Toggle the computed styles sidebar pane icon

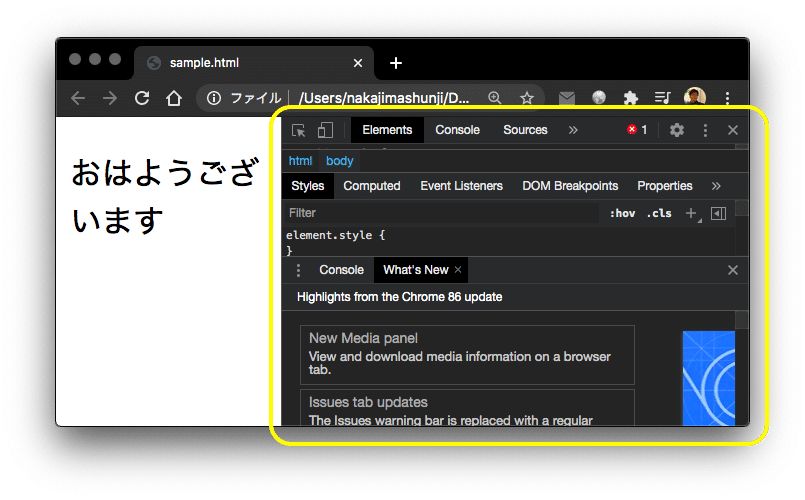tap(718, 214)
